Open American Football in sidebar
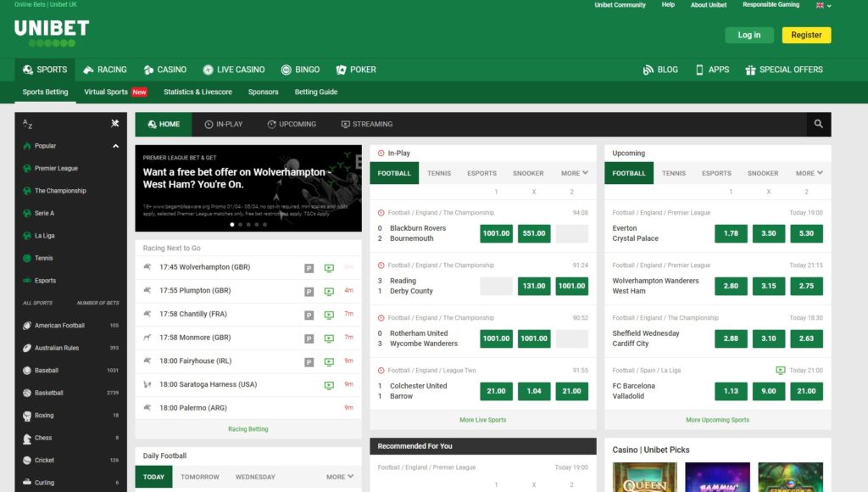 70,325
